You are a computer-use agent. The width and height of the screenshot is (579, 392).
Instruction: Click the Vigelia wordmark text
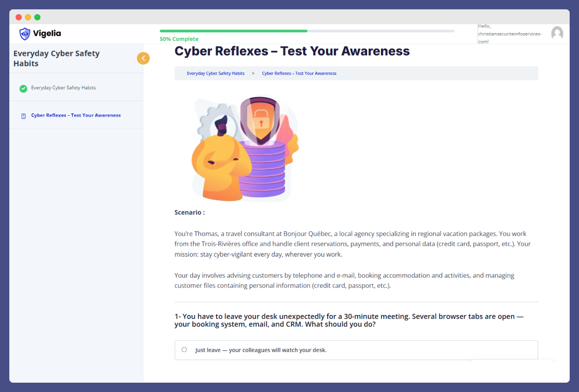tap(47, 33)
